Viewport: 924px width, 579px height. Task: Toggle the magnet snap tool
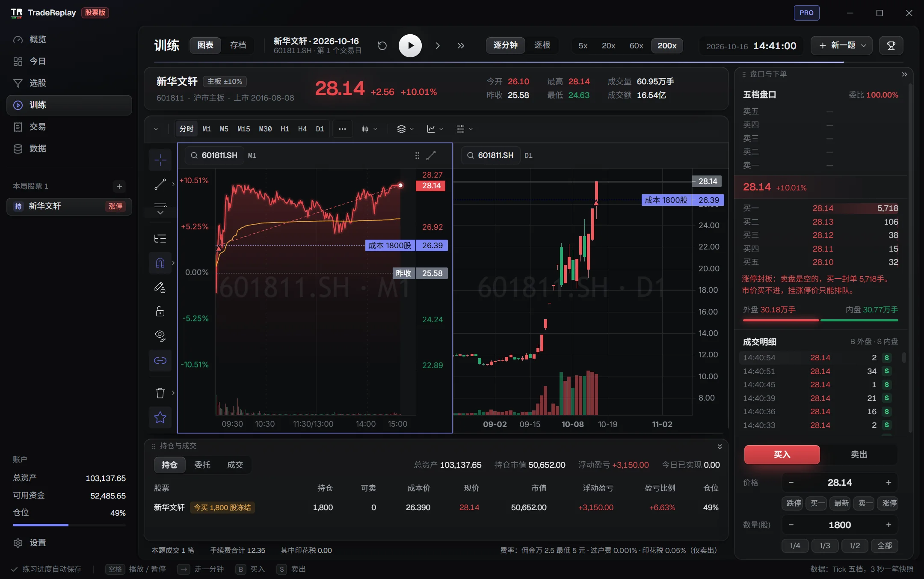tap(160, 263)
